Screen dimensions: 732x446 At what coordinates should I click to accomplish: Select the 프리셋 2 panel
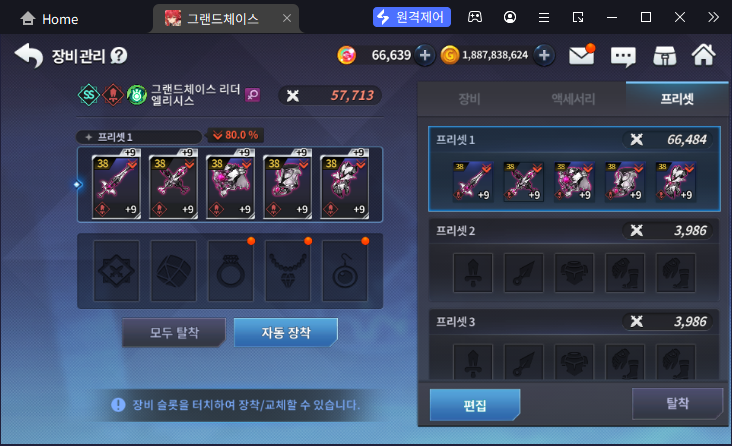[x=574, y=261]
